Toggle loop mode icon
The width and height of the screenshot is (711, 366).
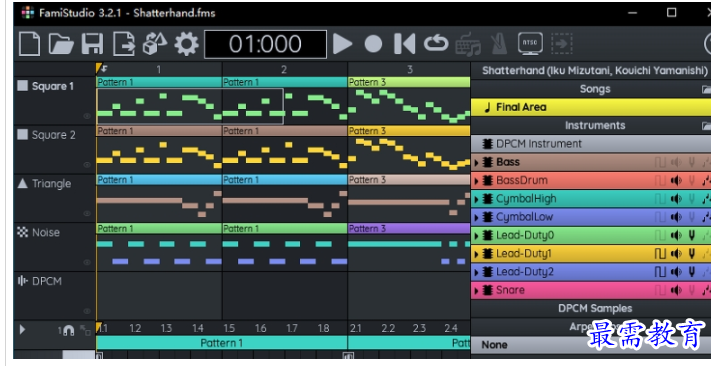click(x=436, y=44)
